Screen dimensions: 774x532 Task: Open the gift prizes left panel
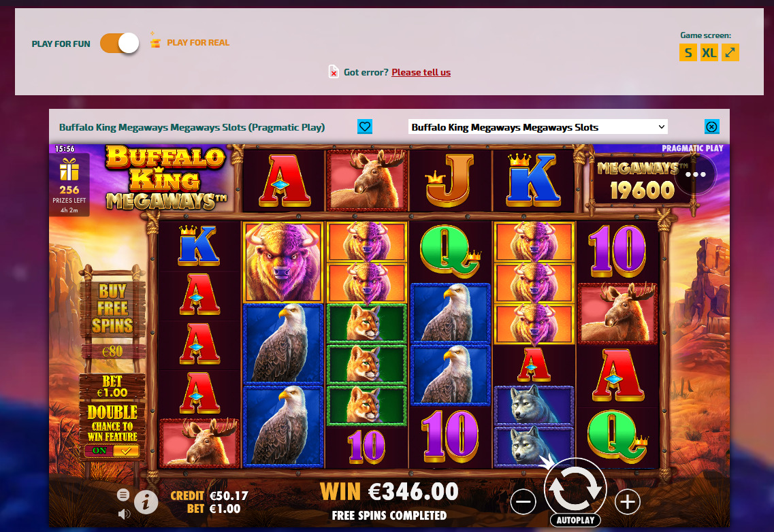coord(69,185)
